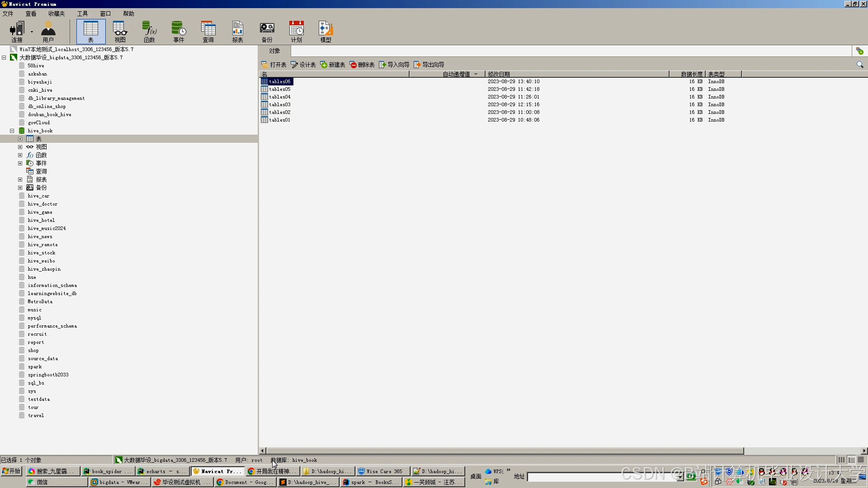Open the Function (函数) toolbar icon

(x=149, y=31)
